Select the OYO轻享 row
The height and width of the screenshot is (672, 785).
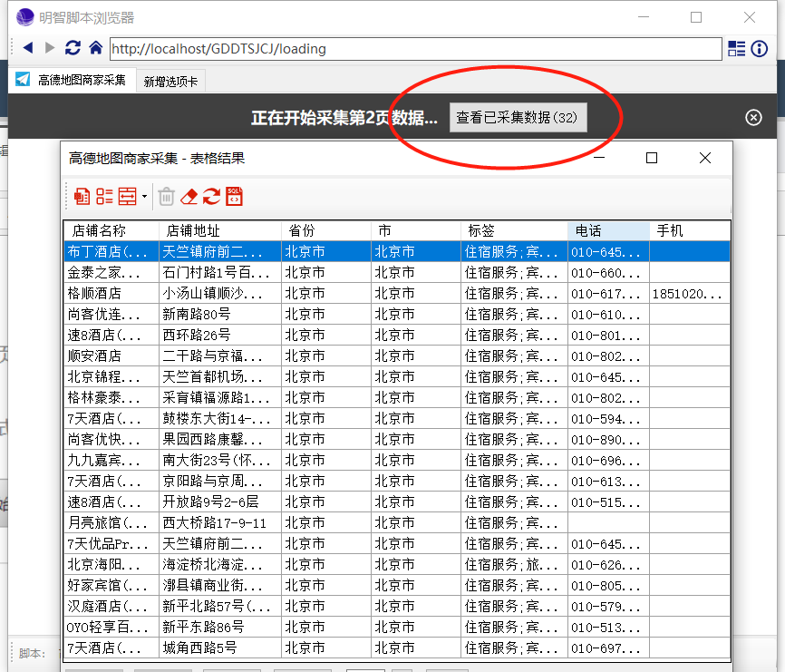click(397, 627)
